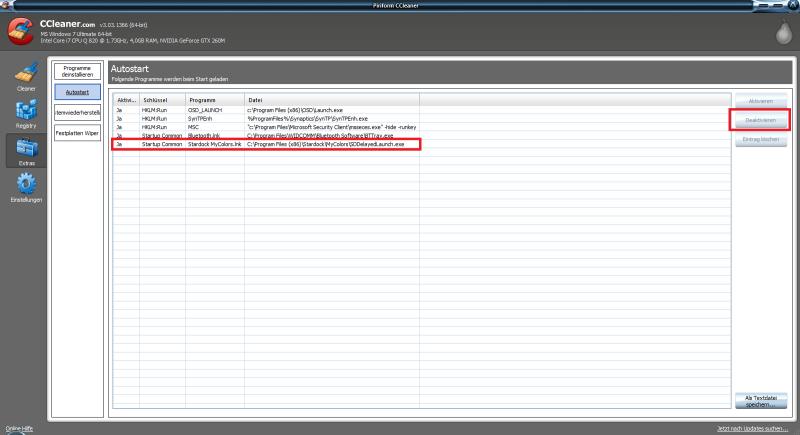Sort by the Aktiv column header
The width and height of the screenshot is (800, 435).
point(126,100)
